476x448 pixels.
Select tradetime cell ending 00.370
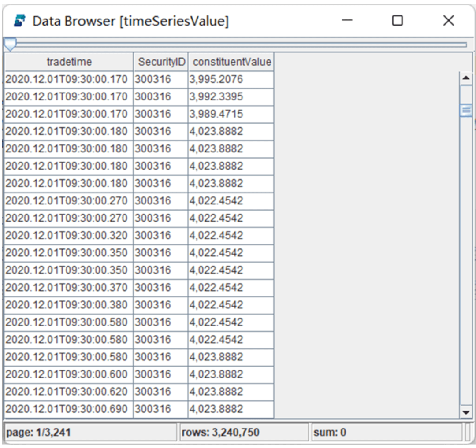click(69, 288)
